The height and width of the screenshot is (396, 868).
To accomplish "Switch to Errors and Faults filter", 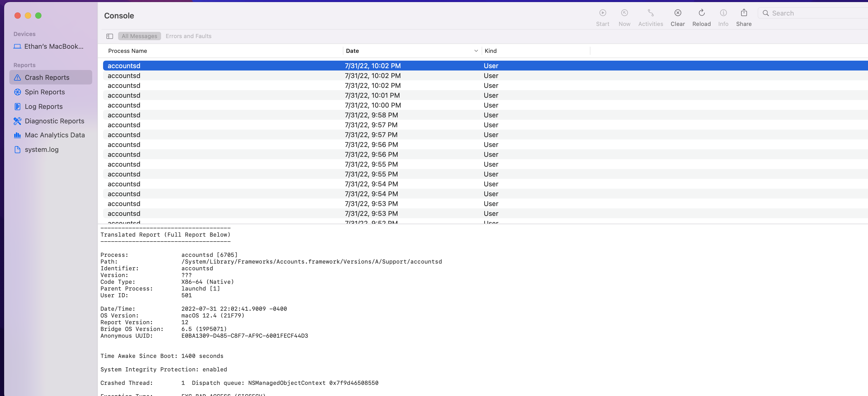I will (188, 36).
